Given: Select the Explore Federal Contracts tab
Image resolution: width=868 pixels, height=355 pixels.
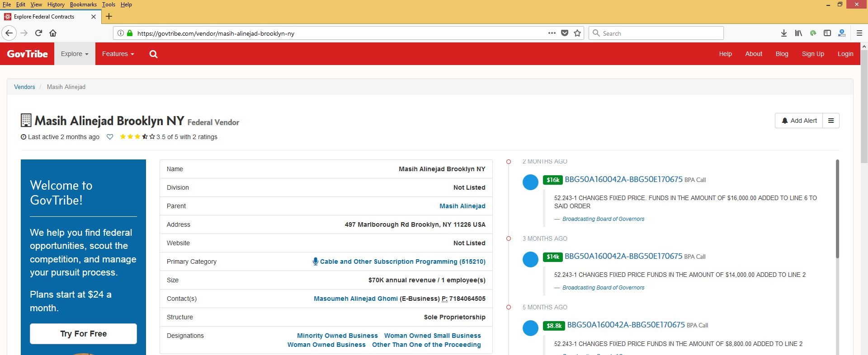Looking at the screenshot, I should point(50,17).
